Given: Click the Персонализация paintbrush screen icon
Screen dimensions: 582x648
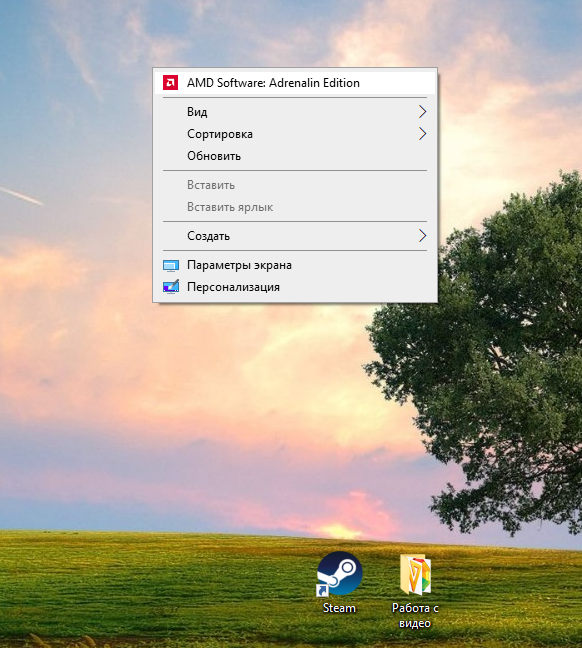Looking at the screenshot, I should (171, 287).
